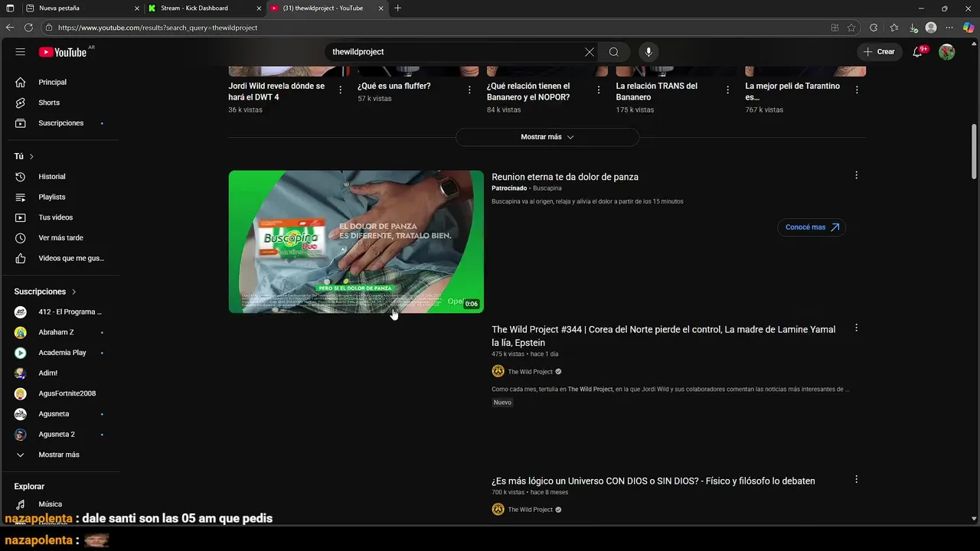Screen dimensions: 980x551
Task: Open a new browser tab
Action: (397, 8)
